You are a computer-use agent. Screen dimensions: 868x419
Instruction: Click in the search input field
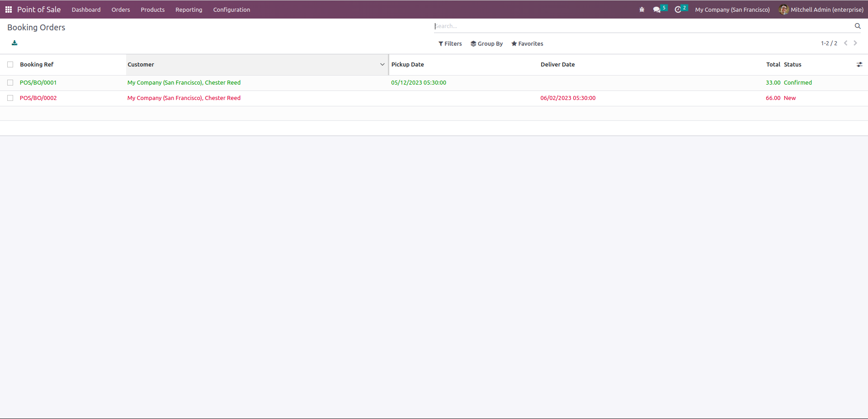pyautogui.click(x=644, y=26)
